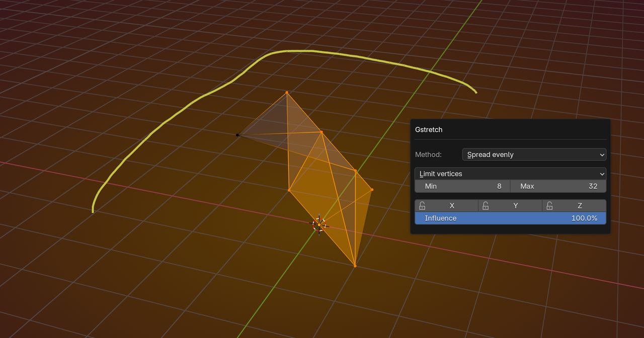Click the Min value field showing 8
The height and width of the screenshot is (338, 644).
coord(462,186)
